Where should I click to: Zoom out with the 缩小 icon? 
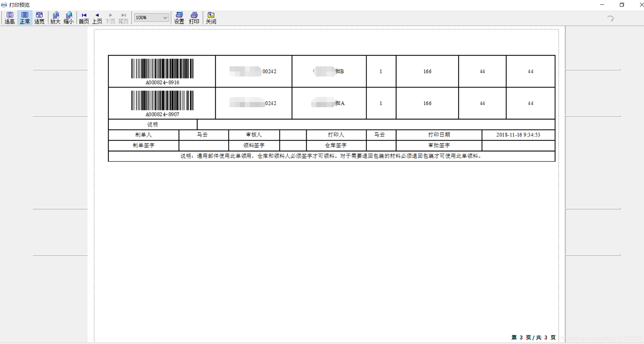point(69,18)
